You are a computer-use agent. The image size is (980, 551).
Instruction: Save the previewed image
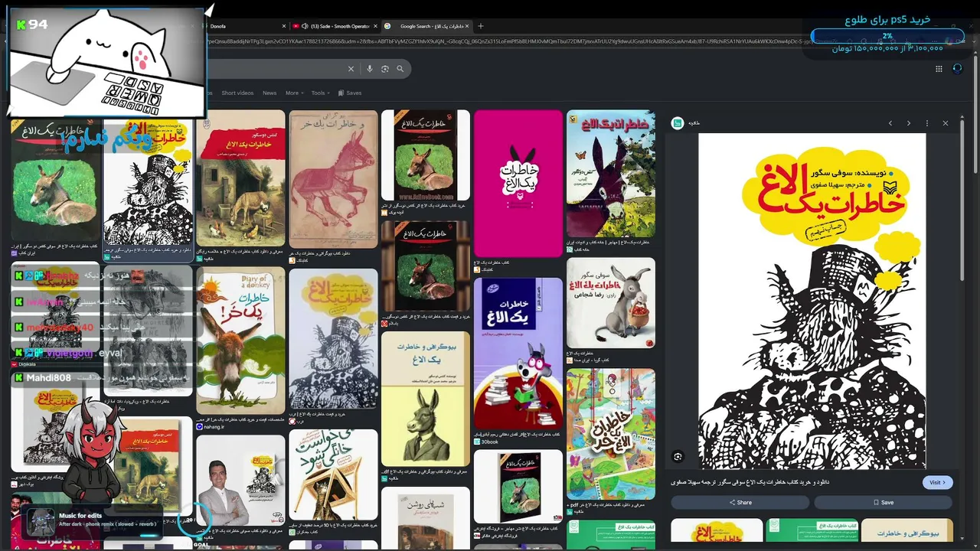[883, 503]
